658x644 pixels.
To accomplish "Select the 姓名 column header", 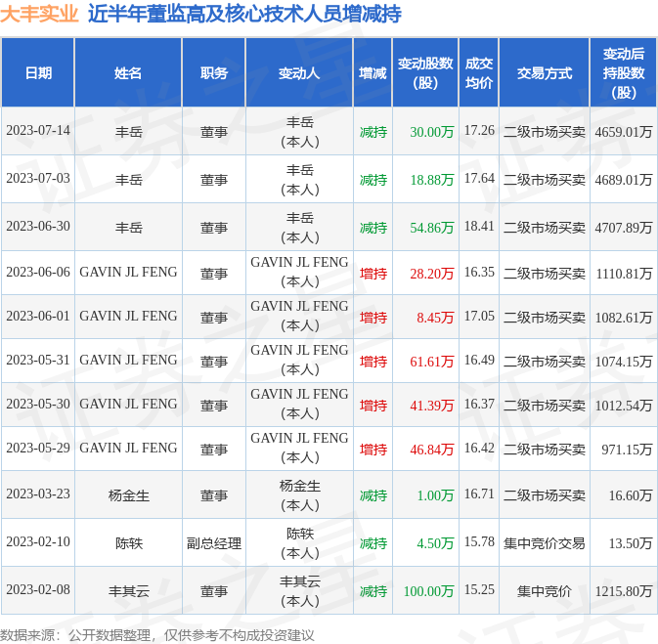I will point(128,73).
